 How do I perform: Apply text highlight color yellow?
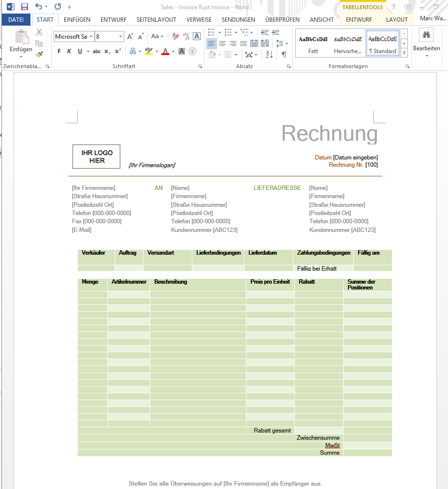149,51
